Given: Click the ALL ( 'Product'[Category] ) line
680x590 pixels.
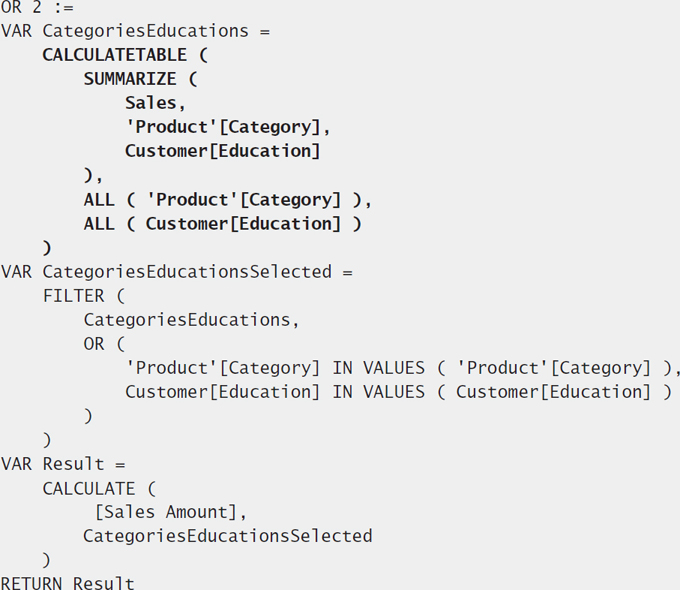Looking at the screenshot, I should click(x=227, y=200).
